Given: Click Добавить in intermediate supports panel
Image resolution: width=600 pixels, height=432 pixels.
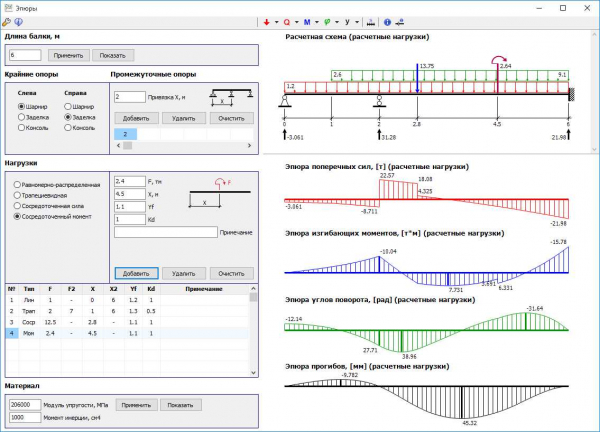Looking at the screenshot, I should pos(136,118).
